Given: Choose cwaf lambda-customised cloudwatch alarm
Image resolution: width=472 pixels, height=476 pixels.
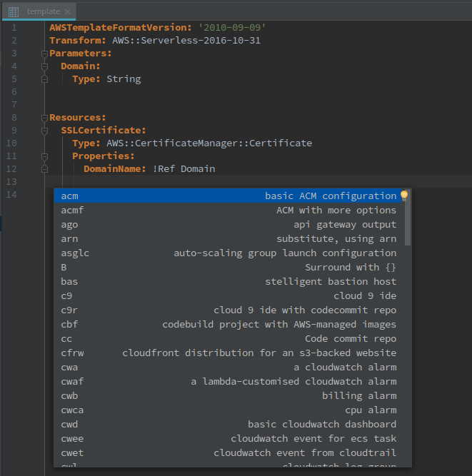Looking at the screenshot, I should [229, 381].
